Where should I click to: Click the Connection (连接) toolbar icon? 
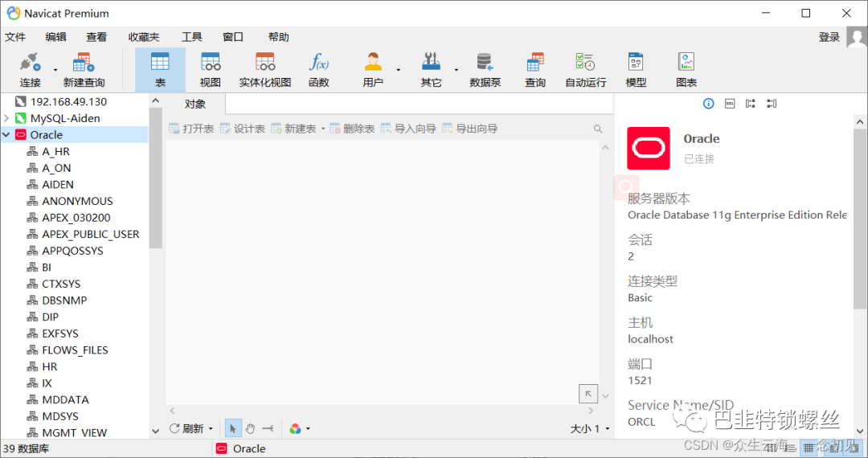click(x=31, y=70)
